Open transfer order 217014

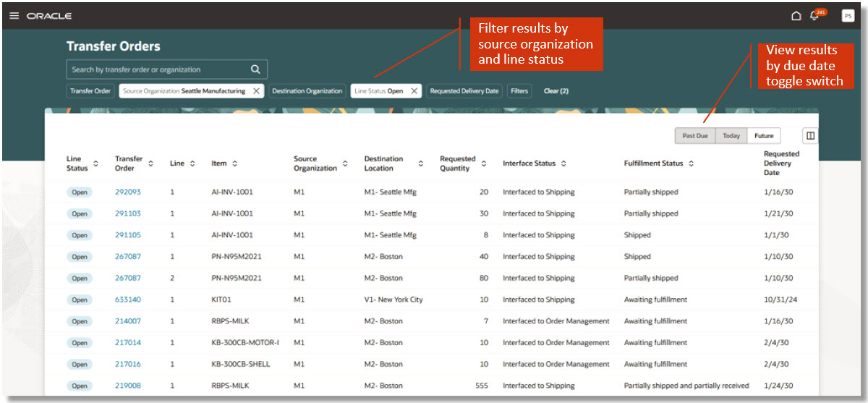128,343
